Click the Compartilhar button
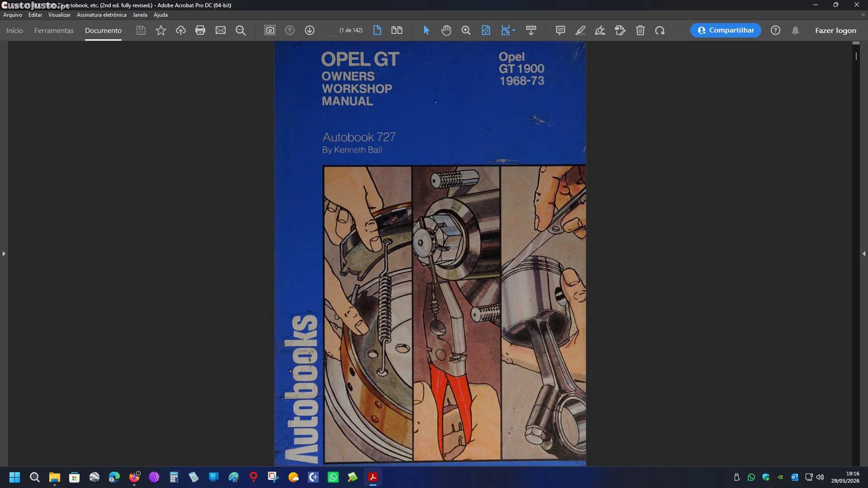The image size is (868, 488). pyautogui.click(x=726, y=30)
